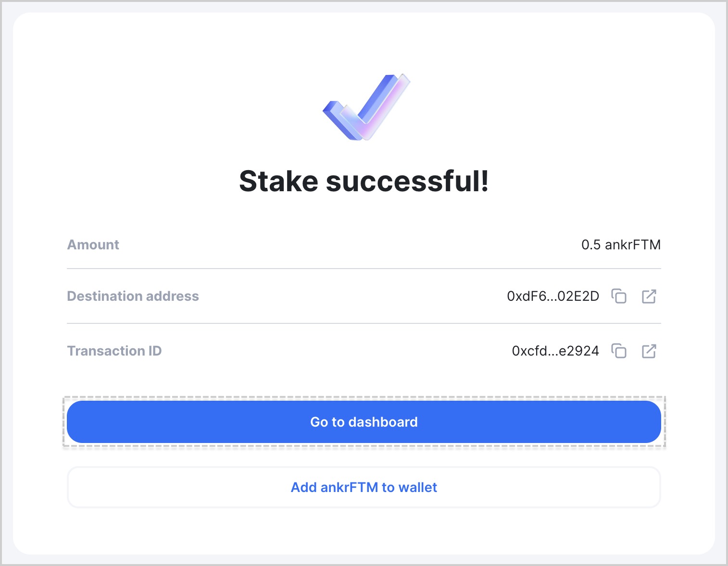Viewport: 728px width, 566px height.
Task: Click the Amount label
Action: [x=93, y=245]
